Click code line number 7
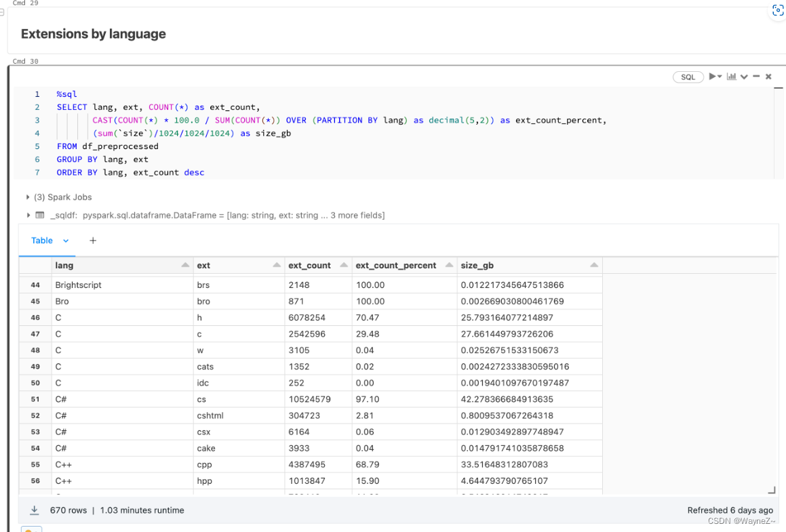 (x=37, y=172)
